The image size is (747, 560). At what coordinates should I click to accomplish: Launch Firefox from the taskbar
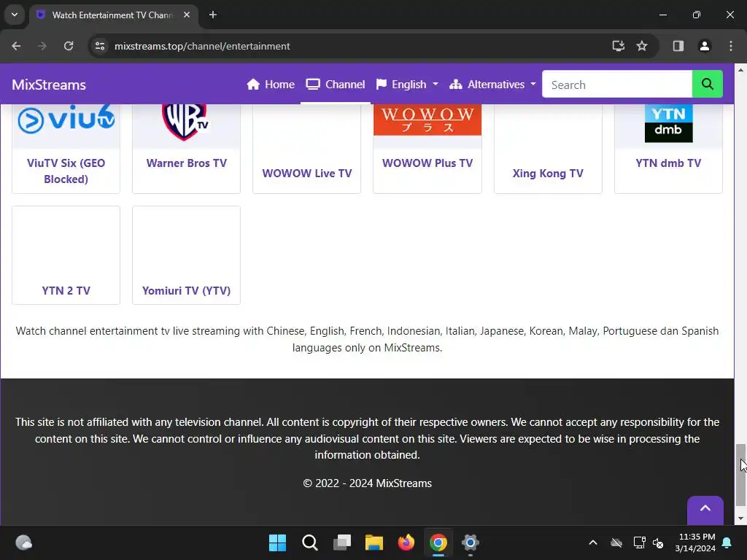click(x=406, y=542)
